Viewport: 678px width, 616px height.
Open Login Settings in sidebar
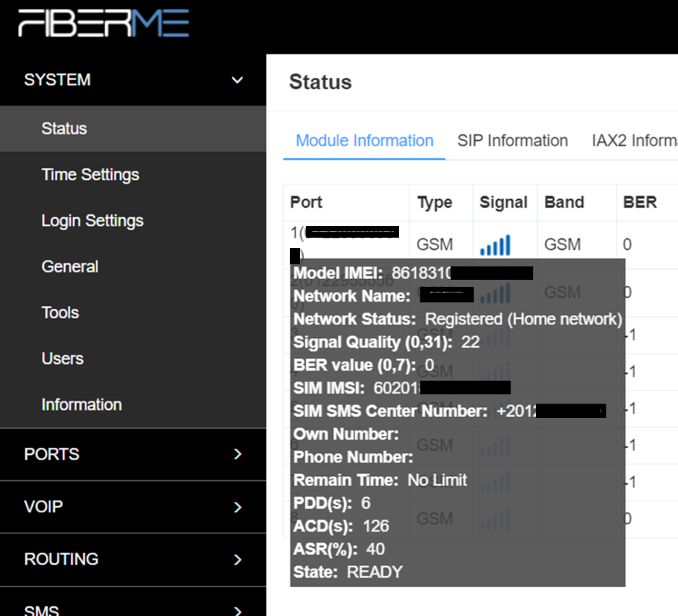[x=133, y=221]
